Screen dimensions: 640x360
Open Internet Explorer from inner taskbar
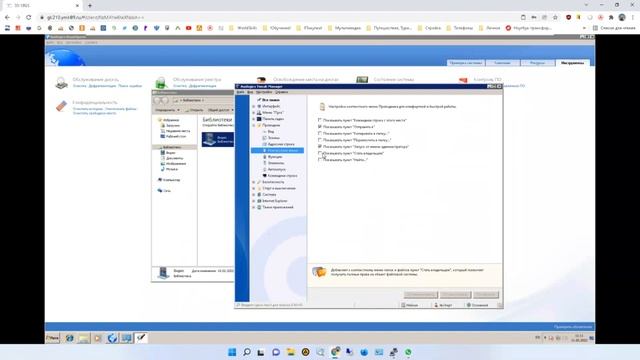[70, 338]
